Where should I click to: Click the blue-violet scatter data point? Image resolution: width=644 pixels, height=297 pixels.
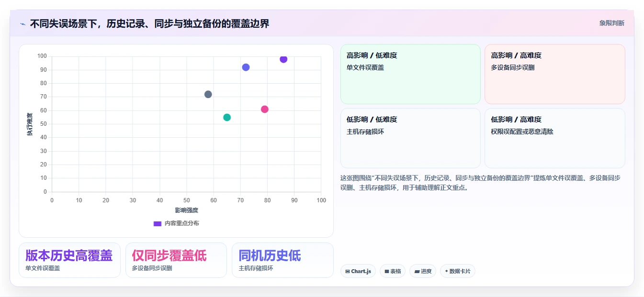[246, 67]
